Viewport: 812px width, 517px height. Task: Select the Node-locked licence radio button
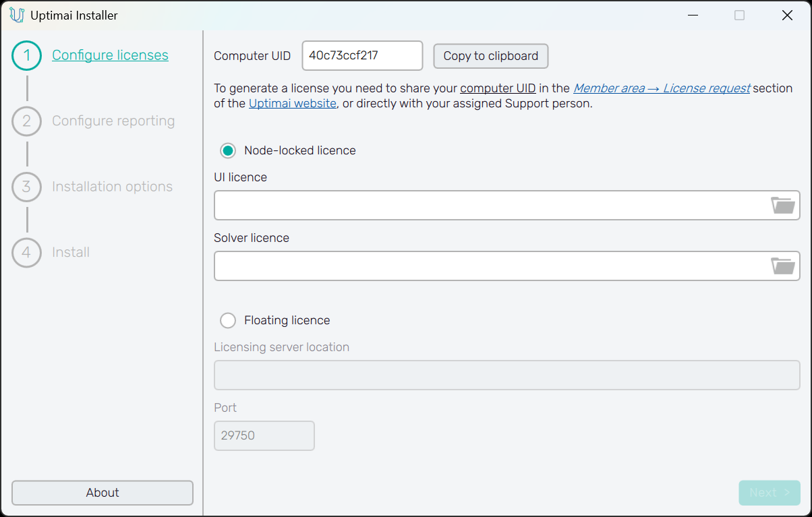pos(229,150)
